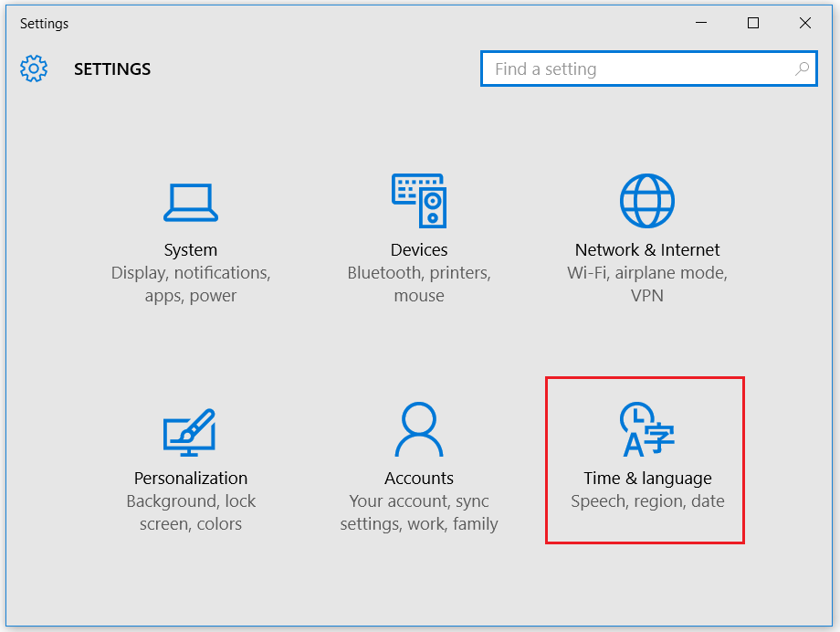Click the Background, lock screen, colors text
The height and width of the screenshot is (632, 840).
191,512
